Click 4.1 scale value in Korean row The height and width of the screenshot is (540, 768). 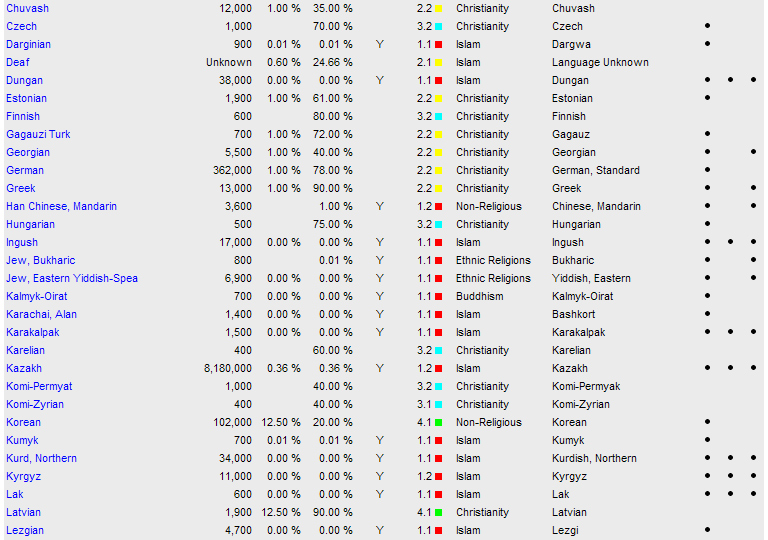[x=424, y=422]
